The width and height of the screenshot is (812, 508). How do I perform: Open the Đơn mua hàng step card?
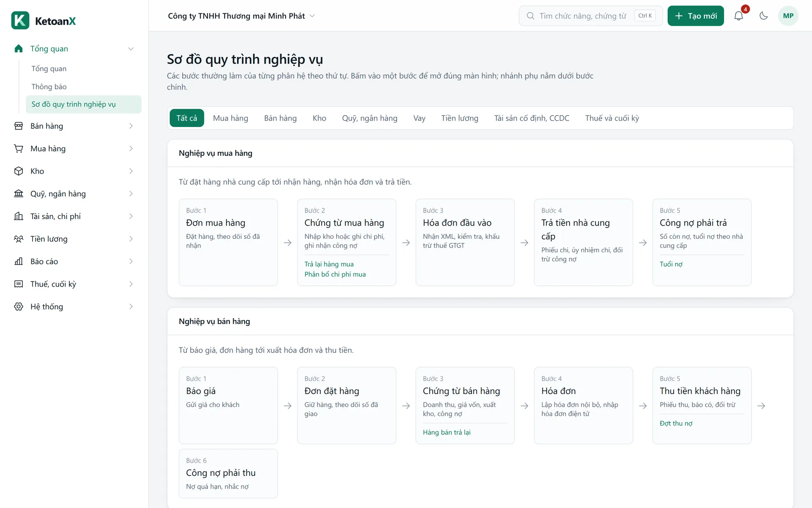pyautogui.click(x=228, y=243)
